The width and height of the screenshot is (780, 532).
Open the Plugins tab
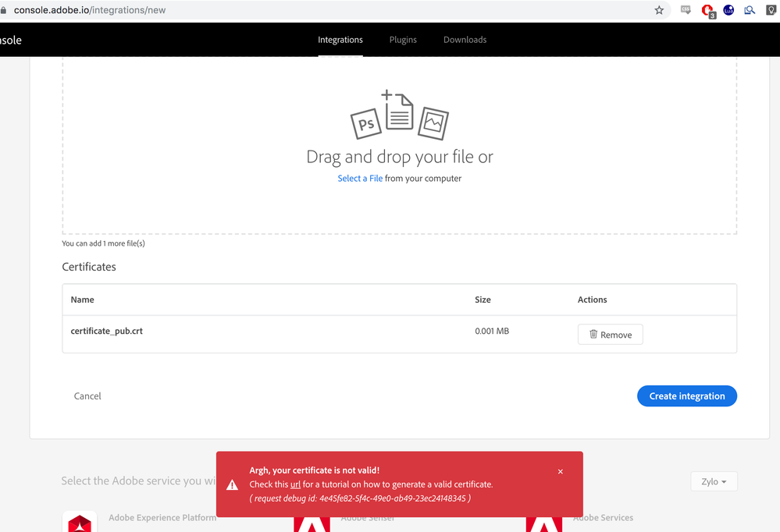click(403, 40)
